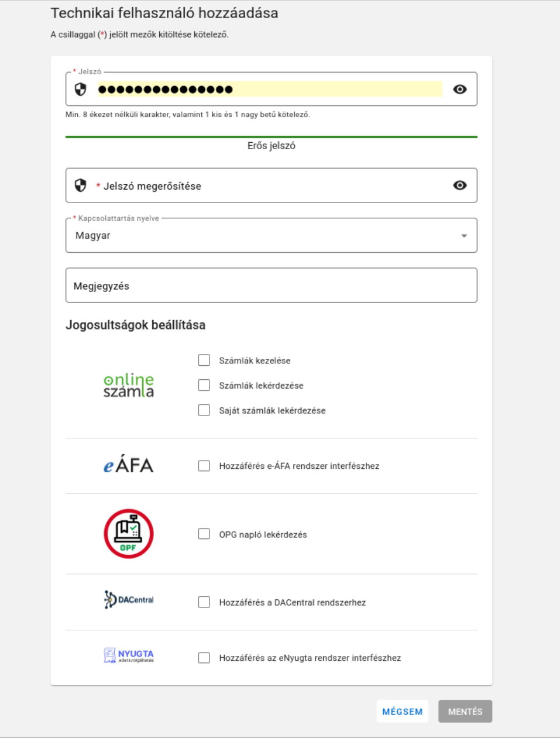Tick the Saját számlák lekérdezése checkbox
560x738 pixels.
tap(204, 410)
